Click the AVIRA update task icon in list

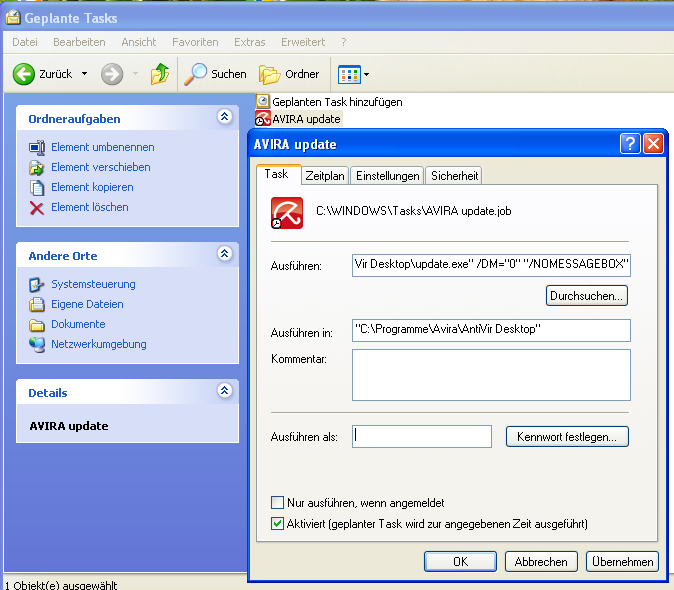[x=262, y=119]
